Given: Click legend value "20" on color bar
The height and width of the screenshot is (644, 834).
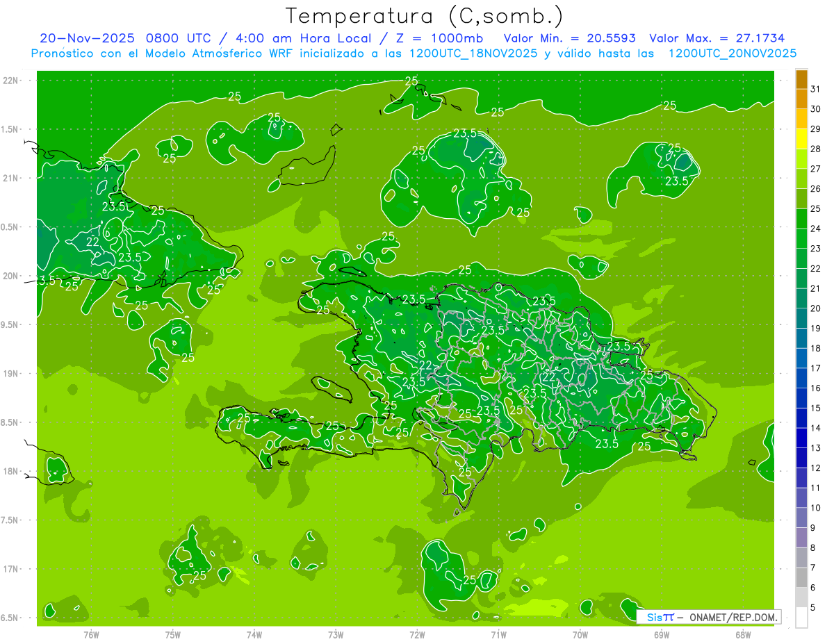Looking at the screenshot, I should click(x=816, y=308).
